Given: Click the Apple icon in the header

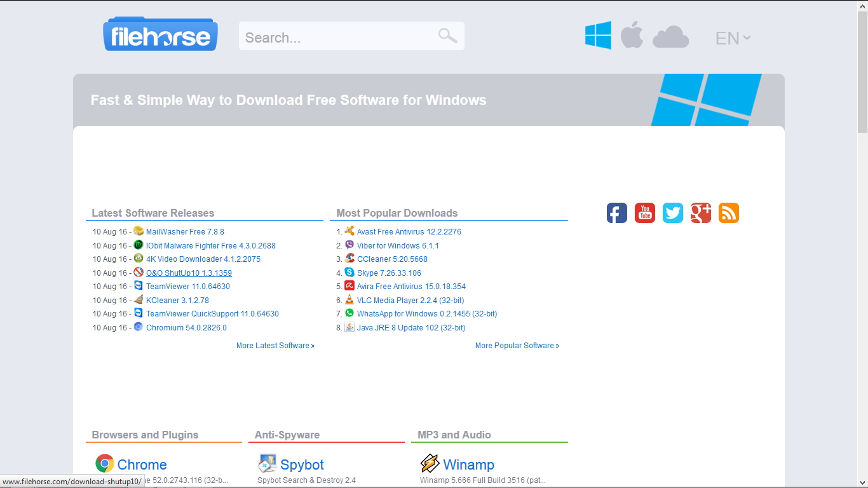Looking at the screenshot, I should click(632, 36).
